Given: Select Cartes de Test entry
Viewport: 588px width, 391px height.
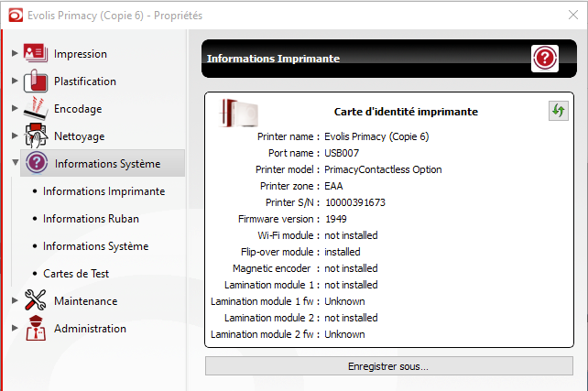Looking at the screenshot, I should tap(76, 274).
